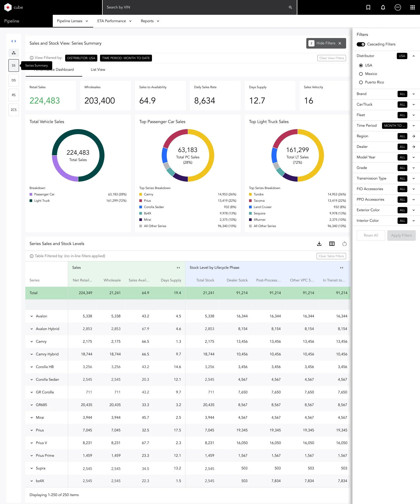Expand the Avalon row

32,316
